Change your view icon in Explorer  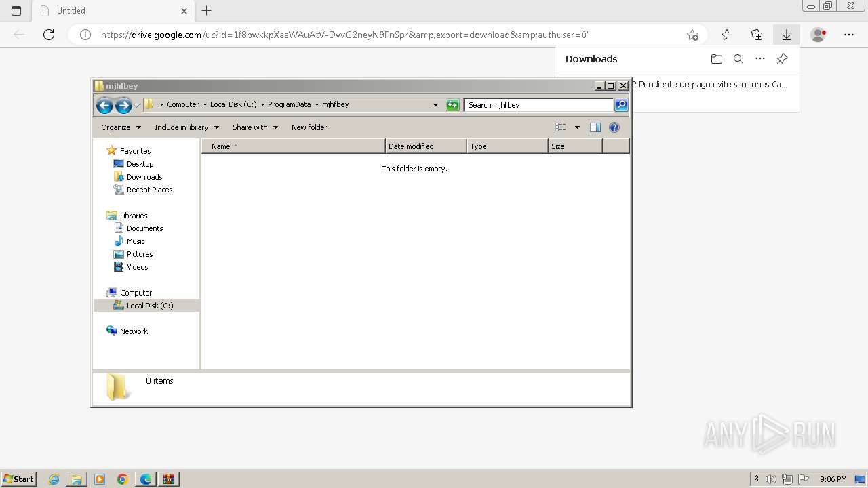tap(561, 127)
